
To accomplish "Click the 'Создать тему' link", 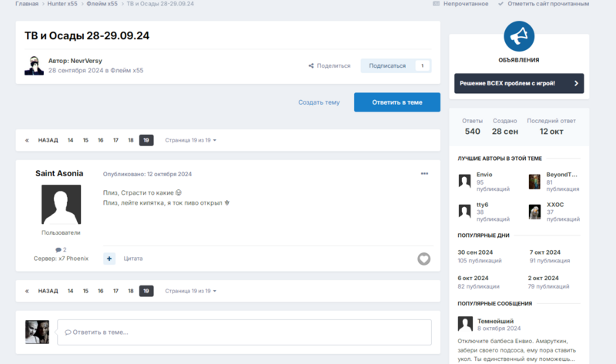I will [x=319, y=102].
